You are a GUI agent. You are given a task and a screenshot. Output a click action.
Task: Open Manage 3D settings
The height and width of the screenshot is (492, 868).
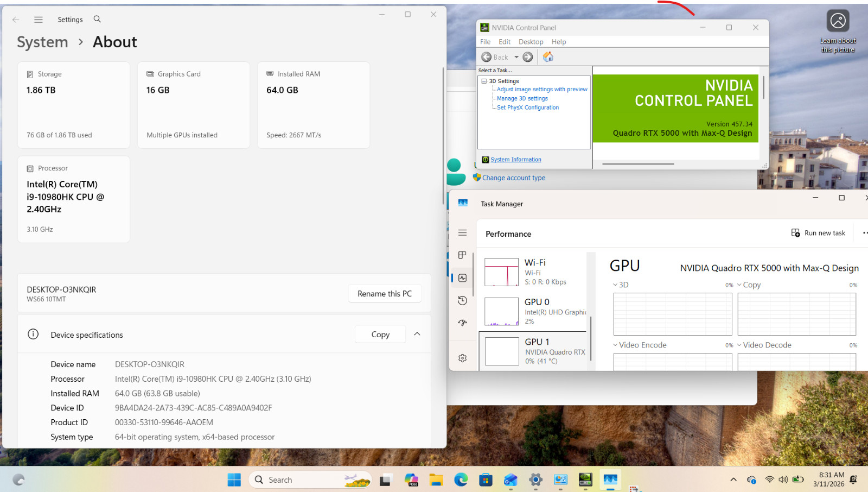pyautogui.click(x=522, y=99)
